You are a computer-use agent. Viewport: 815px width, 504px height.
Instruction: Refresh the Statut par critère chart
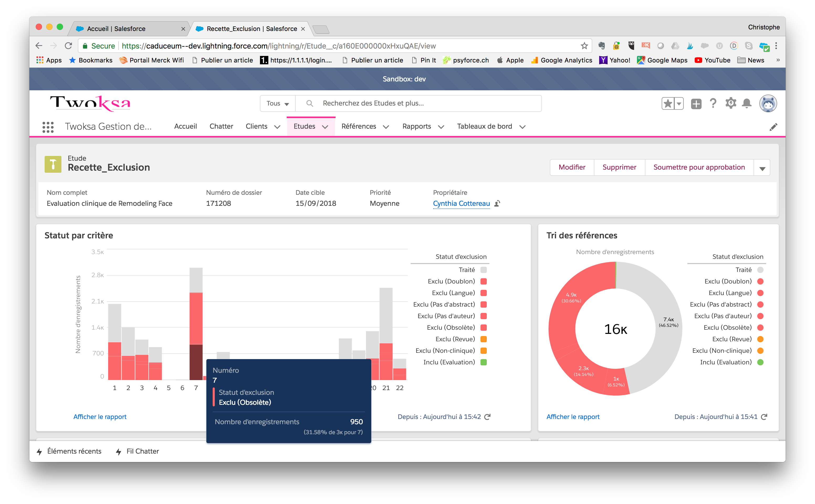tap(487, 417)
